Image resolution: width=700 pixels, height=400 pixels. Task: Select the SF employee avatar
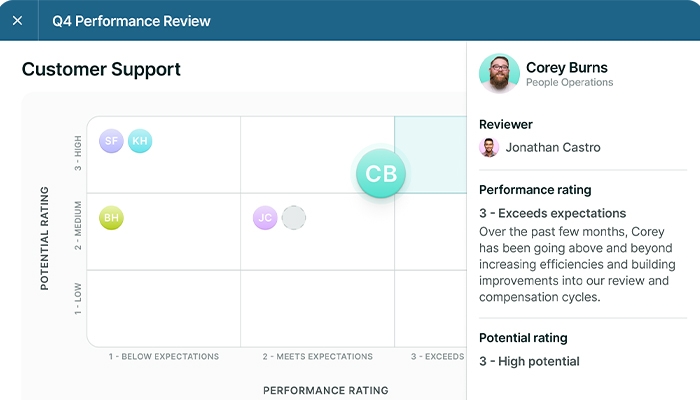point(111,141)
